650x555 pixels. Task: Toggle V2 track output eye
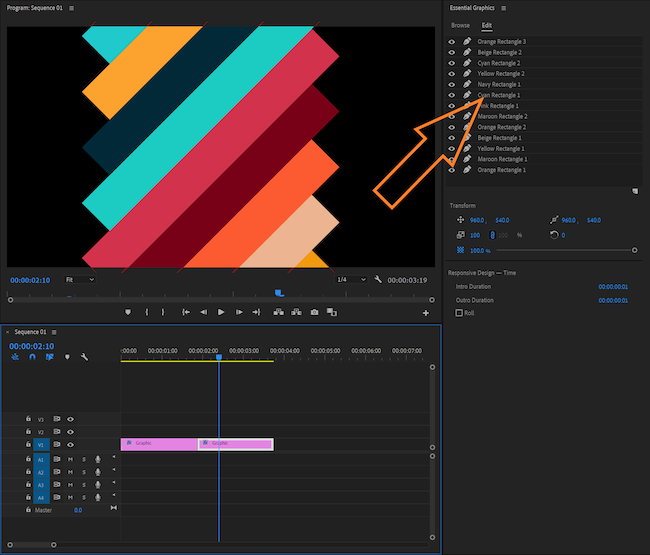click(70, 432)
